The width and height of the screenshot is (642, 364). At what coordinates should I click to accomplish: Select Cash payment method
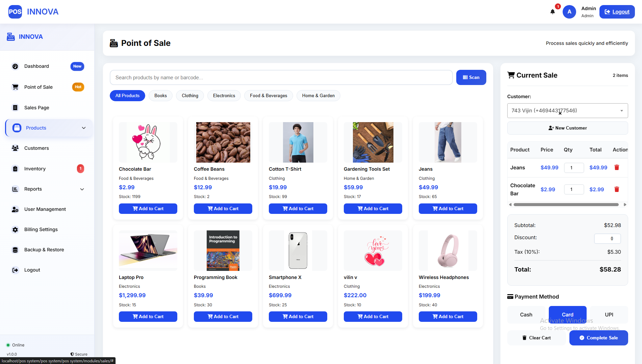[x=526, y=314]
